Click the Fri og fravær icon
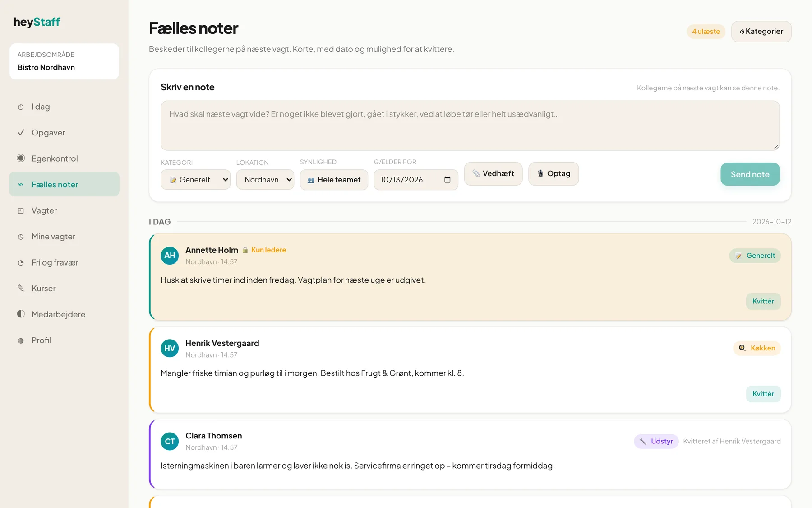 pos(21,263)
